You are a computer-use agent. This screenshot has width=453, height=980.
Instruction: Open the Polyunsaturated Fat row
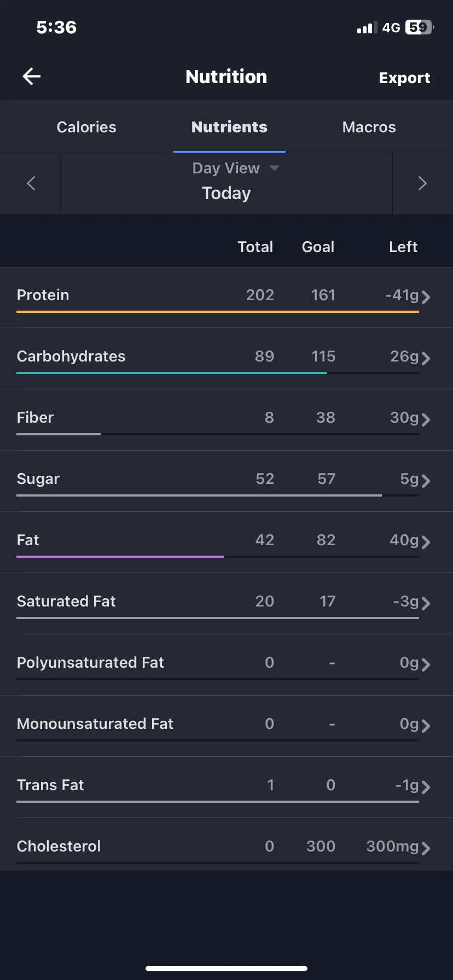(226, 665)
